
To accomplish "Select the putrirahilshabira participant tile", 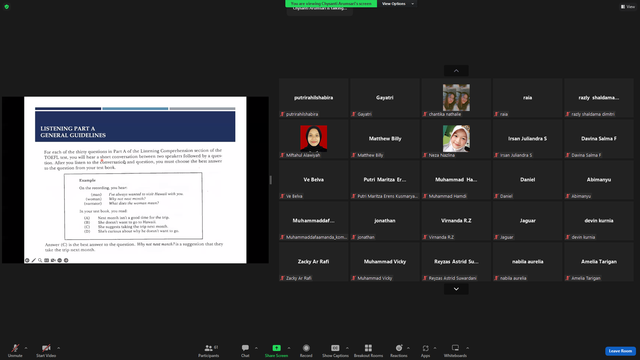I will pos(313,98).
